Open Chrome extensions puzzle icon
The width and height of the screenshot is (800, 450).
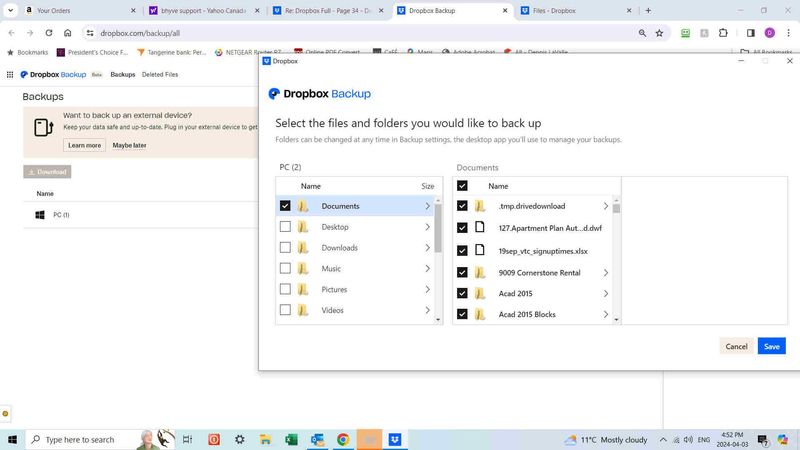coord(723,33)
